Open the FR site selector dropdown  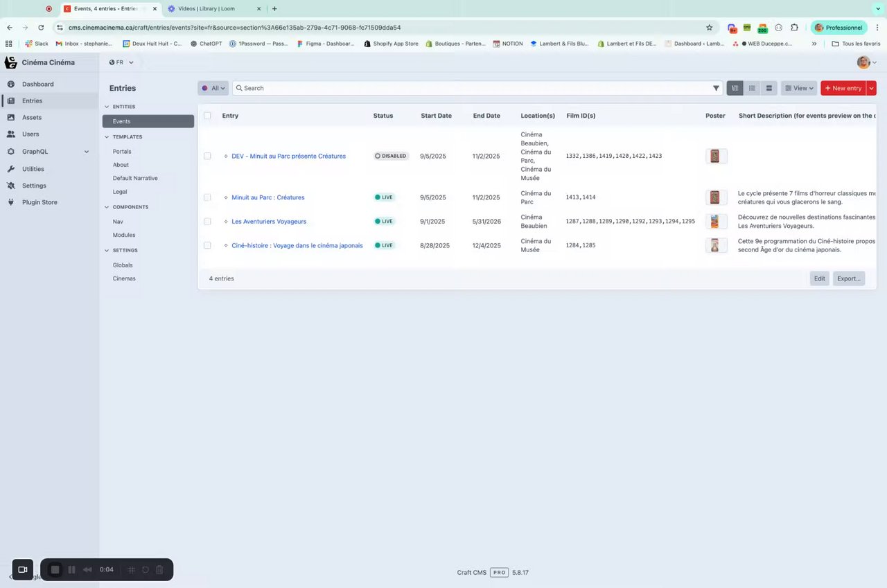[121, 62]
